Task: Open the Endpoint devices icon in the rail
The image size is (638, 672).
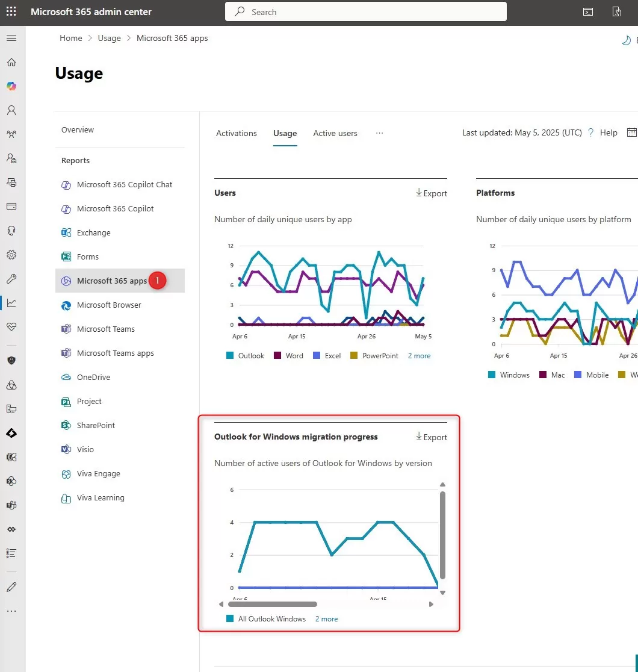Action: click(11, 409)
